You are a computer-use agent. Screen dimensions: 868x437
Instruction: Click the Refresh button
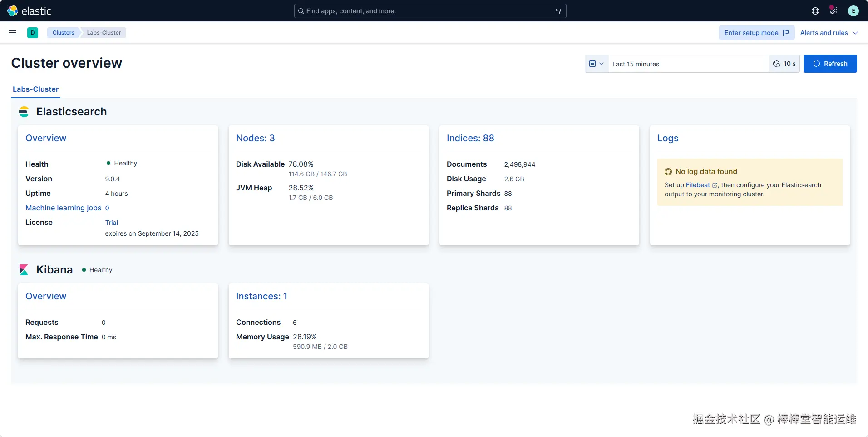(x=830, y=64)
